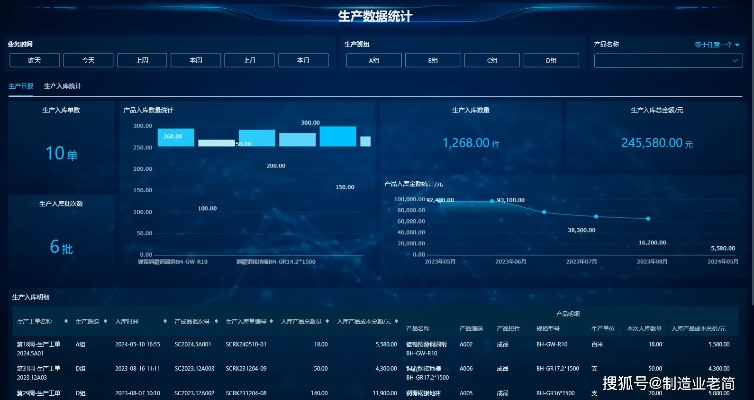Click the 今天 date filter button
Image resolution: width=754 pixels, height=400 pixels.
point(89,60)
